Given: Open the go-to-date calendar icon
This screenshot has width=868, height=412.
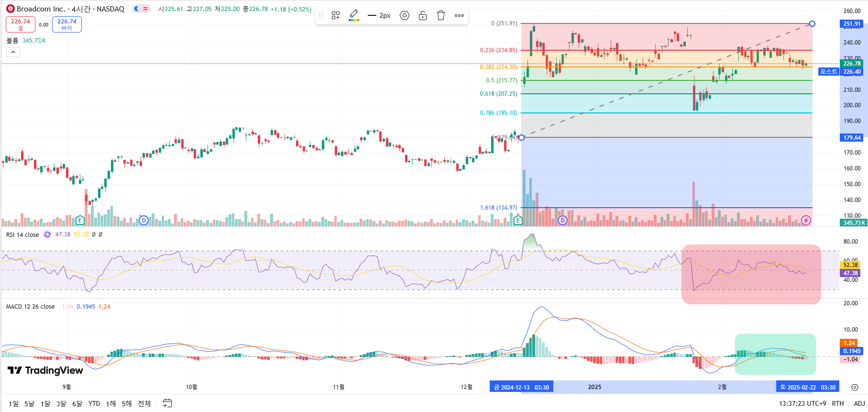Looking at the screenshot, I should pyautogui.click(x=167, y=403).
